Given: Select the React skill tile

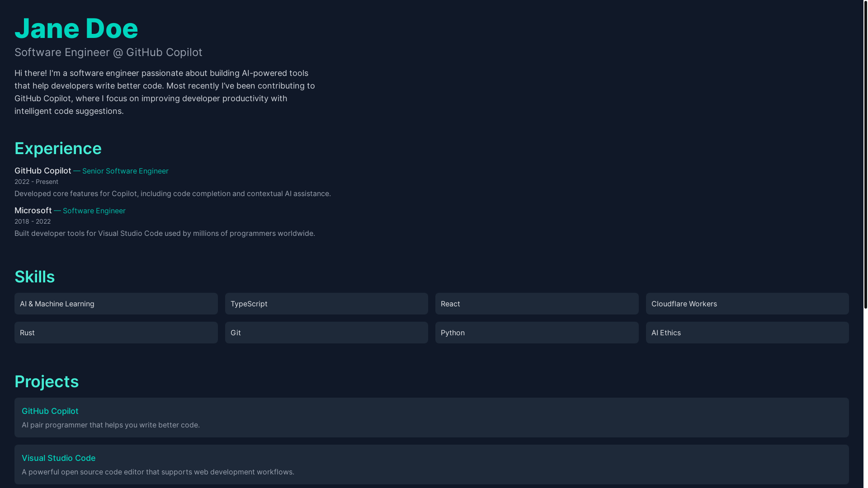Looking at the screenshot, I should (x=537, y=304).
